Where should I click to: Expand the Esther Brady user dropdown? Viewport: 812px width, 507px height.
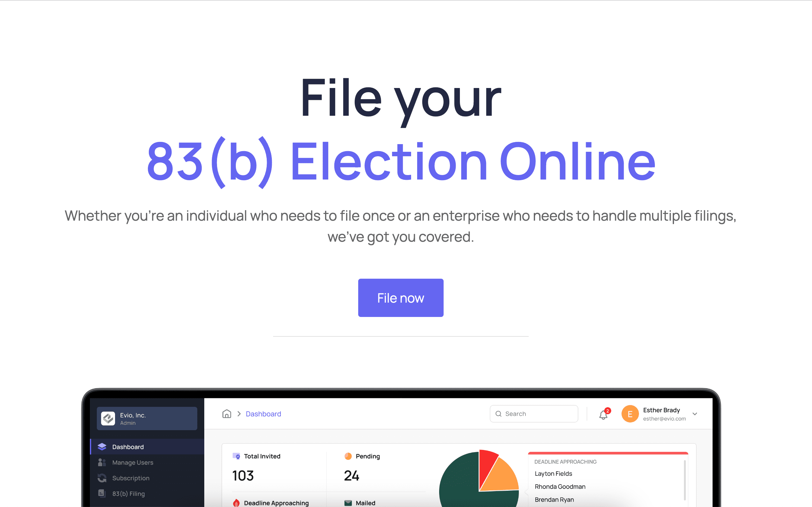click(x=696, y=414)
